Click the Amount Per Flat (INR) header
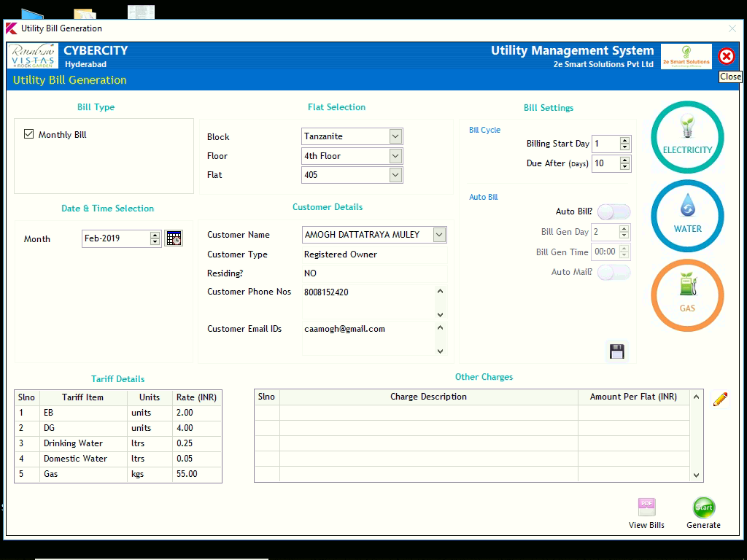This screenshot has width=747, height=560. 633,397
